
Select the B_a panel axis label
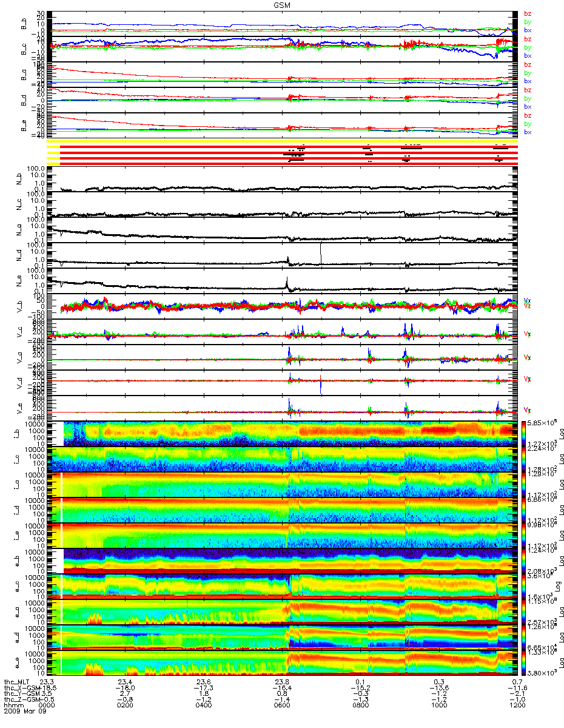(25, 75)
